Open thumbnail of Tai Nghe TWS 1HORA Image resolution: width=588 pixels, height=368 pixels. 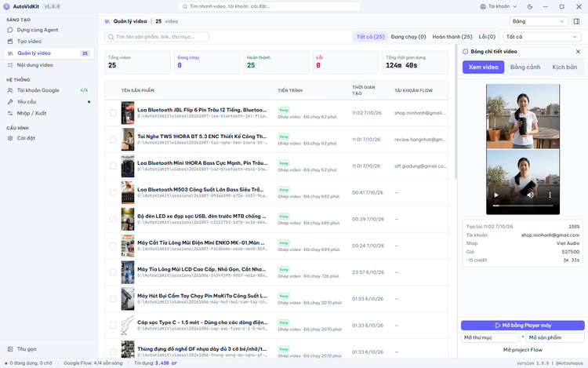(x=128, y=139)
